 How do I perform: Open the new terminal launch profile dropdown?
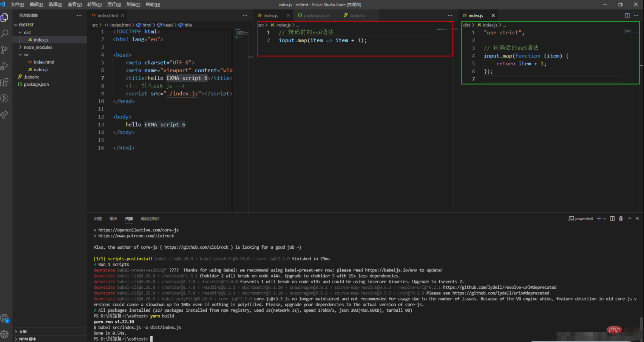tap(604, 219)
